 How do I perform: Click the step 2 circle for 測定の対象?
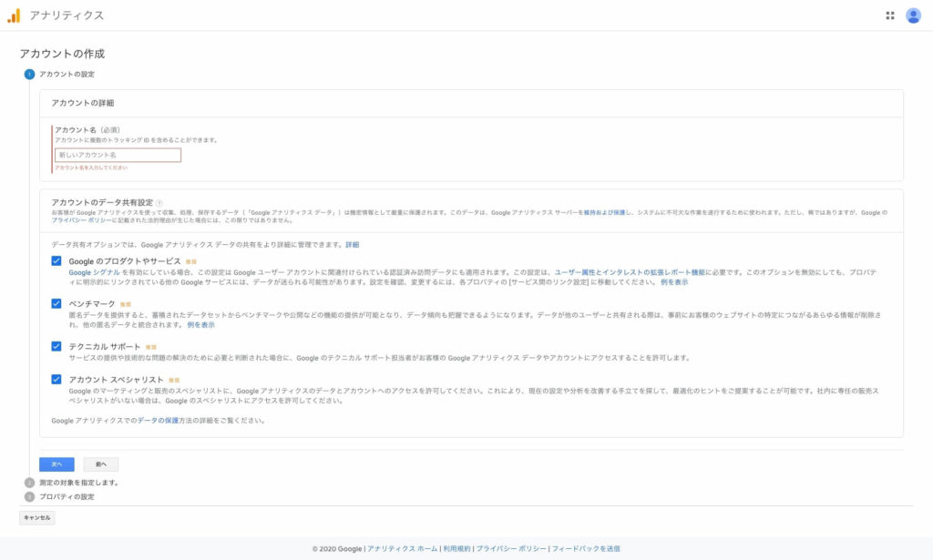click(29, 483)
